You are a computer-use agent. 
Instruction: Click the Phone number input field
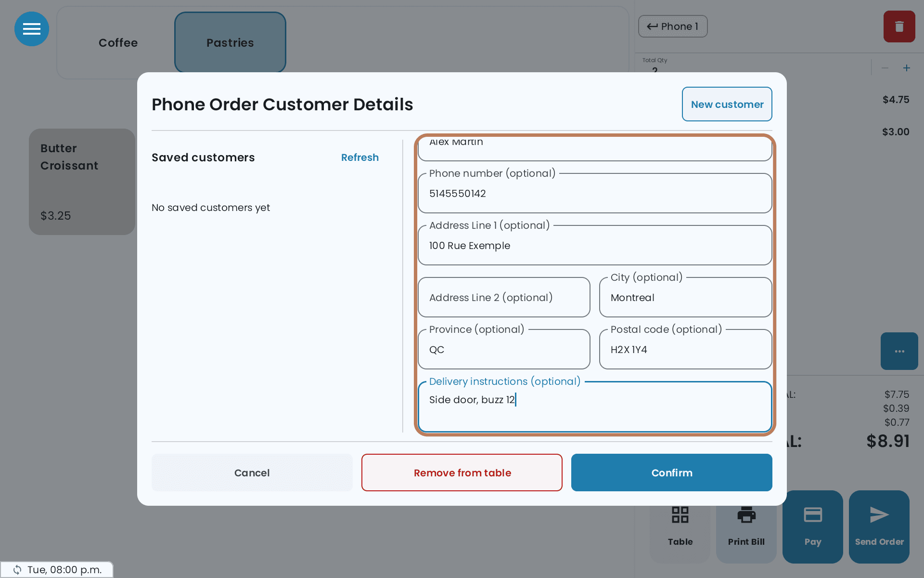pos(595,193)
